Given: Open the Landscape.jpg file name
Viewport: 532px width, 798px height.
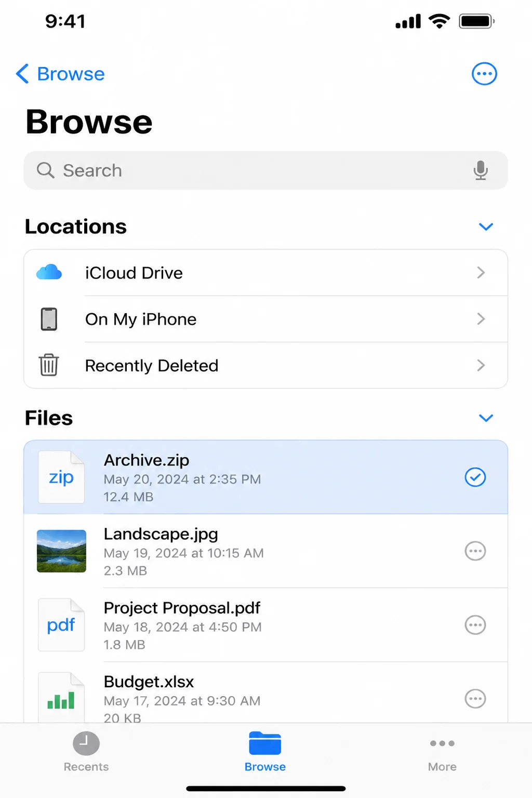Looking at the screenshot, I should tap(161, 534).
